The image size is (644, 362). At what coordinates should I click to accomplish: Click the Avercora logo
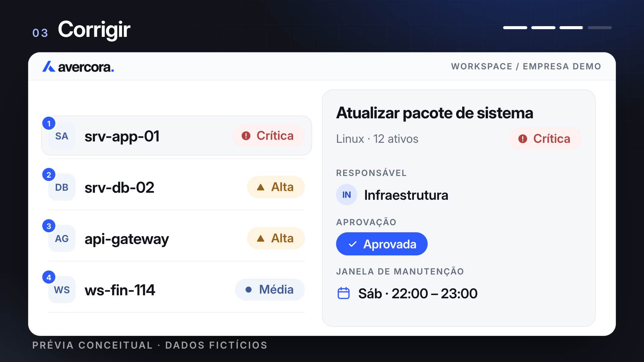tap(78, 67)
